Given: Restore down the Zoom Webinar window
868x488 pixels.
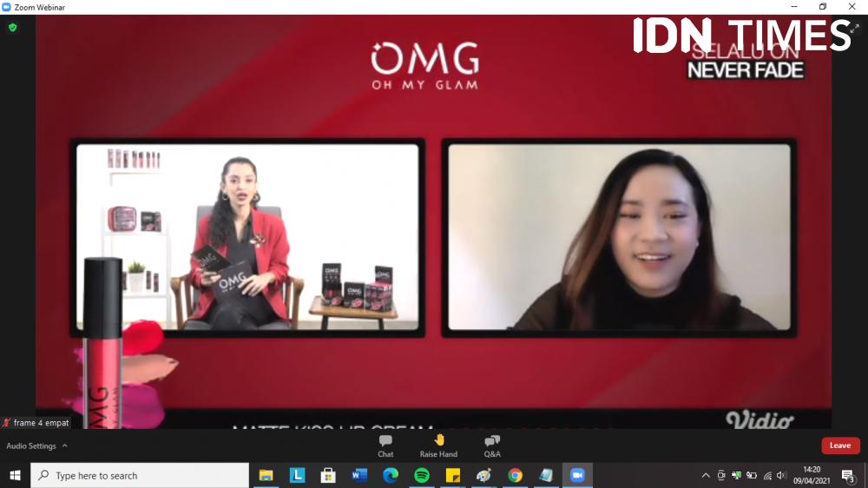Looking at the screenshot, I should [823, 7].
